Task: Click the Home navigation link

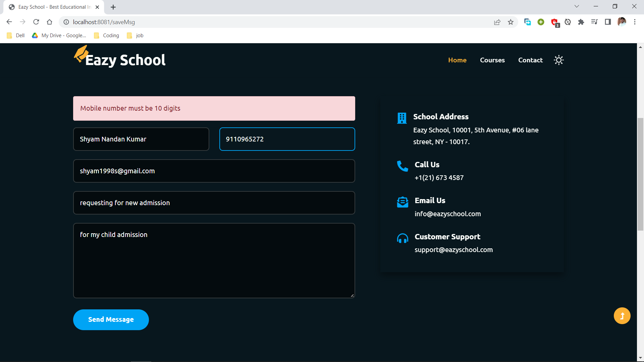Action: (x=457, y=60)
